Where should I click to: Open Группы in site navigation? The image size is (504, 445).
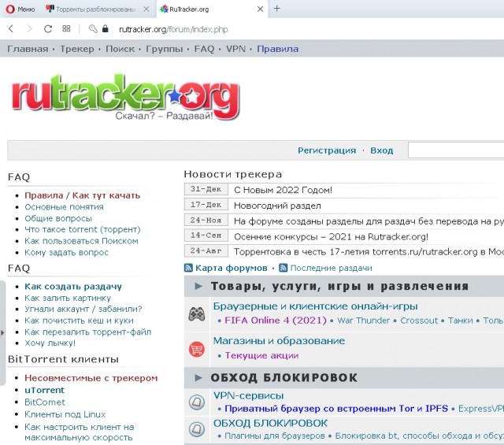tap(165, 49)
